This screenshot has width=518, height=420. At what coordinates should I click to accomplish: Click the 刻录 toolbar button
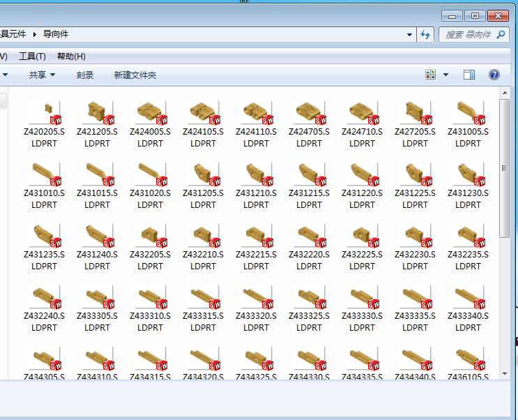(x=85, y=75)
